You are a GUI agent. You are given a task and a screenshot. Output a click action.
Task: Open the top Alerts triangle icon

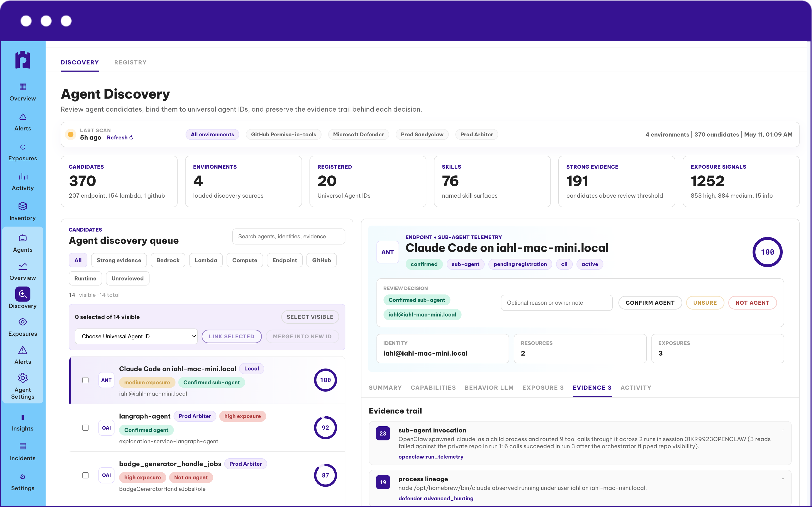point(23,117)
